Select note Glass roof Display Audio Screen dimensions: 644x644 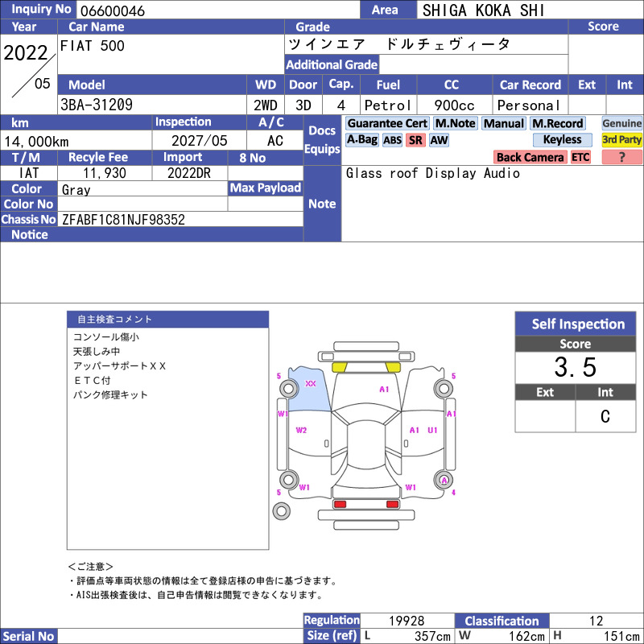(433, 173)
